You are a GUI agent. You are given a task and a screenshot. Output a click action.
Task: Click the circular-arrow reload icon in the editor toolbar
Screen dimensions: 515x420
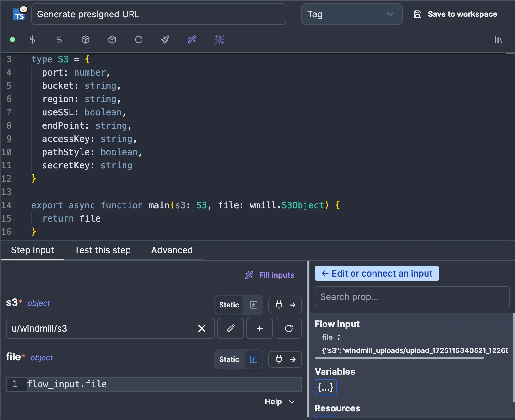139,40
